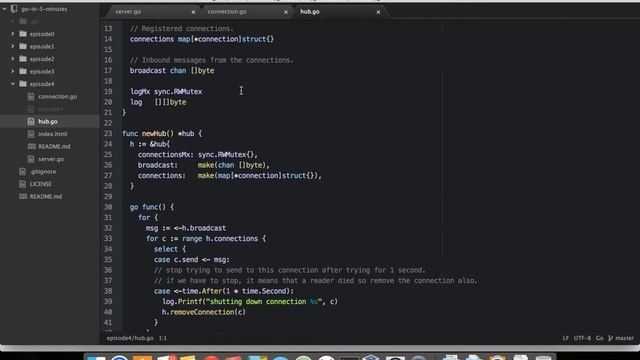
Task: Click the episode3 folder icon
Action: 23,71
